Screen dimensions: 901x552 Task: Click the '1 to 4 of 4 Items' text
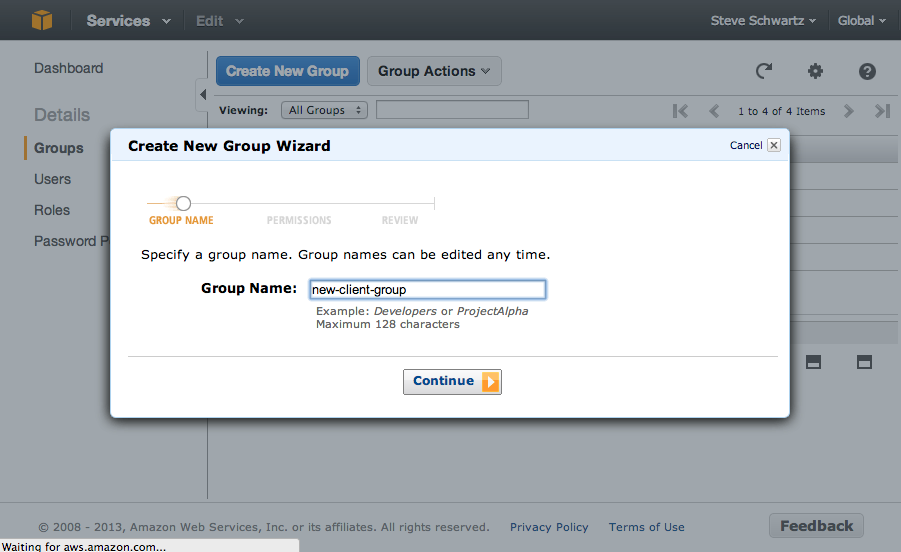781,111
